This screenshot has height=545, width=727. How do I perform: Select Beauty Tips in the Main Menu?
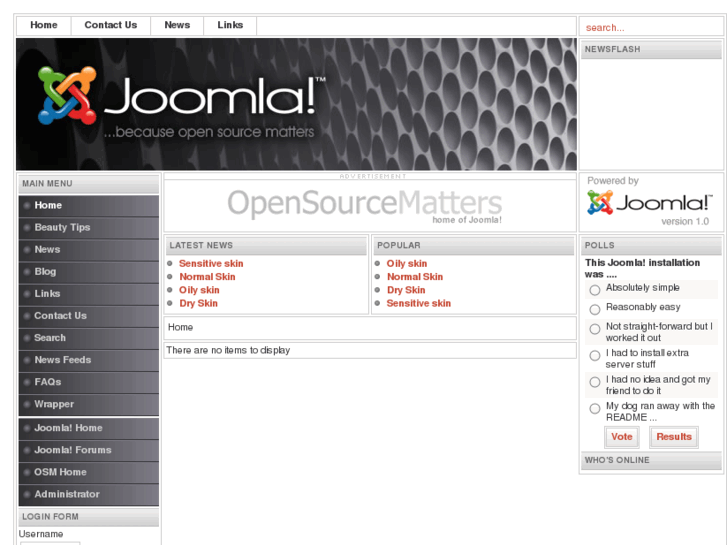(89, 228)
